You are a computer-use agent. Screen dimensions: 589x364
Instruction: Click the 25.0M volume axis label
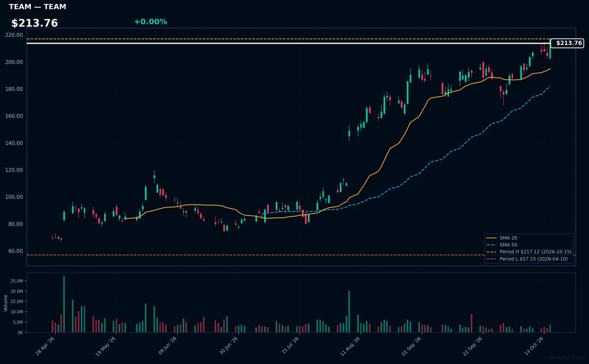tap(16, 281)
